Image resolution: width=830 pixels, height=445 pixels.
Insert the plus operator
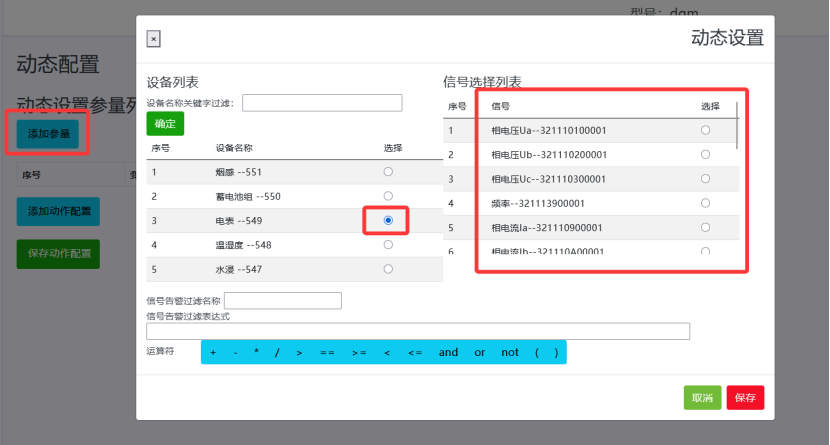[213, 352]
